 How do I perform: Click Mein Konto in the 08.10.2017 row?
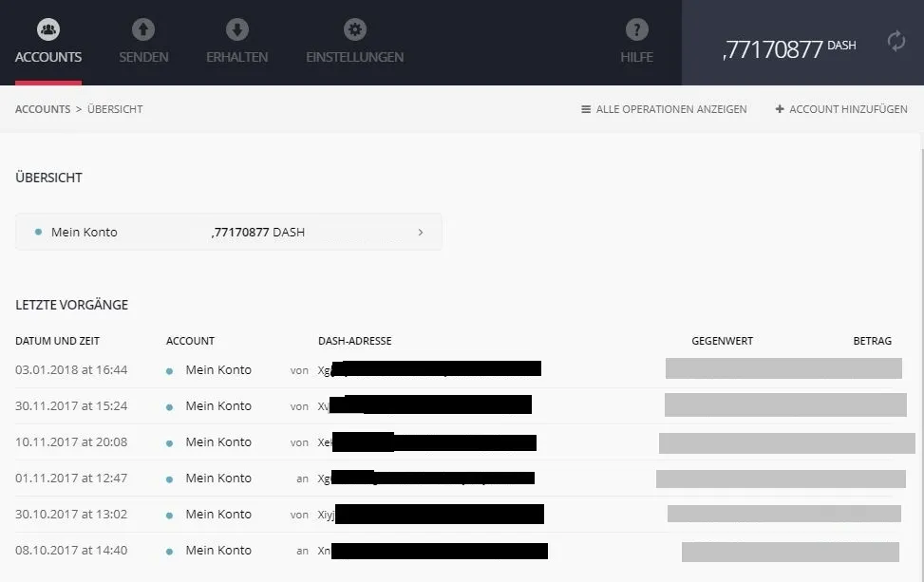coord(218,550)
